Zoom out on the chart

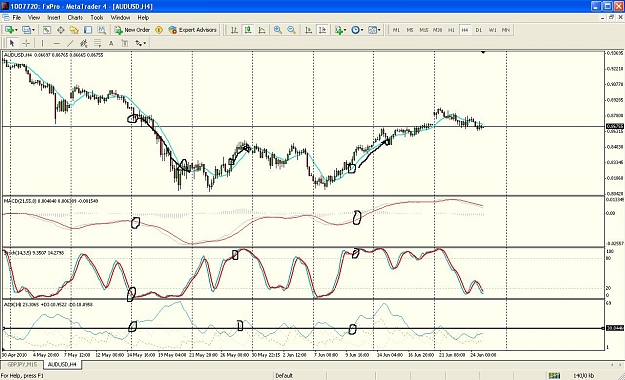[291, 30]
